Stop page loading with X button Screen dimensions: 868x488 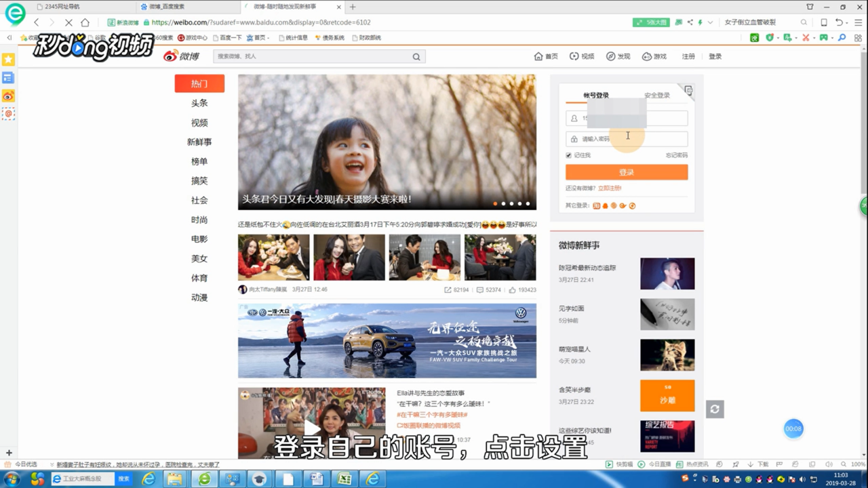tap(68, 22)
